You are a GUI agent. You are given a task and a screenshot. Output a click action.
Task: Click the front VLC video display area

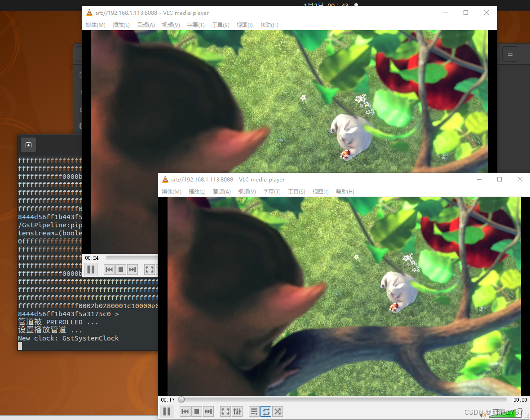[x=344, y=296]
